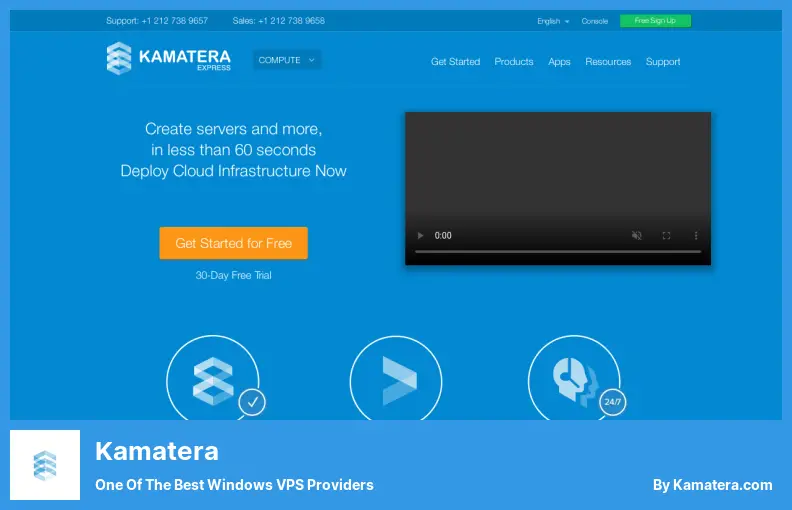Play the video
Screen dimensions: 792x510
[420, 236]
